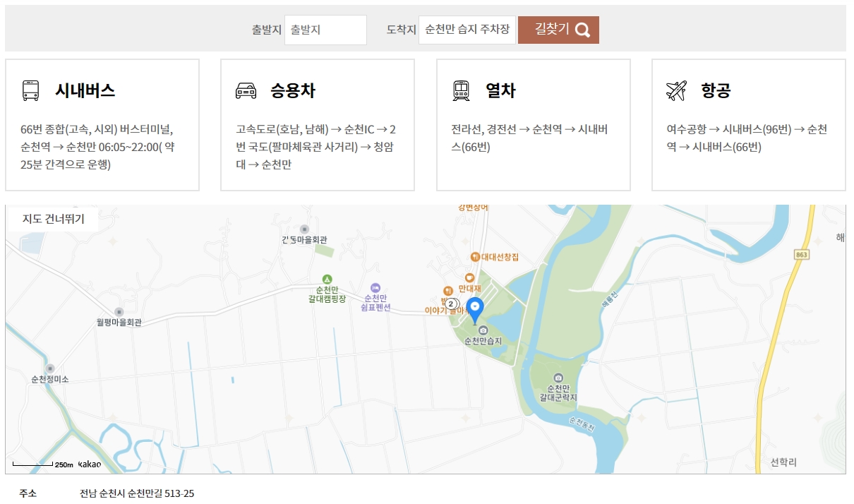Select the 순천만 갈대캠핑장 campground marker
The image size is (854, 504).
tap(327, 280)
